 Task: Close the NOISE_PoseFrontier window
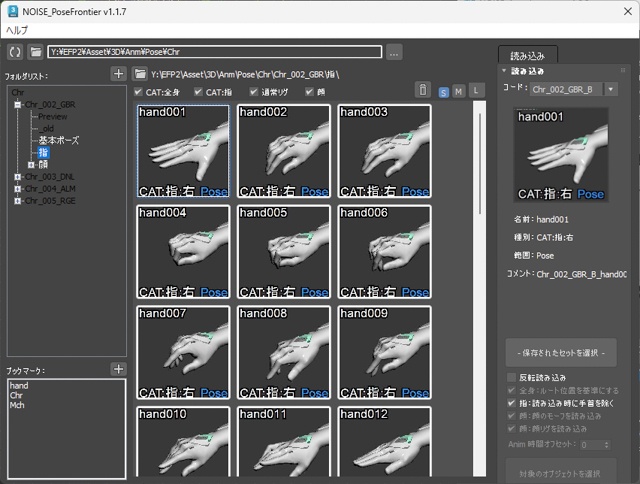[628, 11]
